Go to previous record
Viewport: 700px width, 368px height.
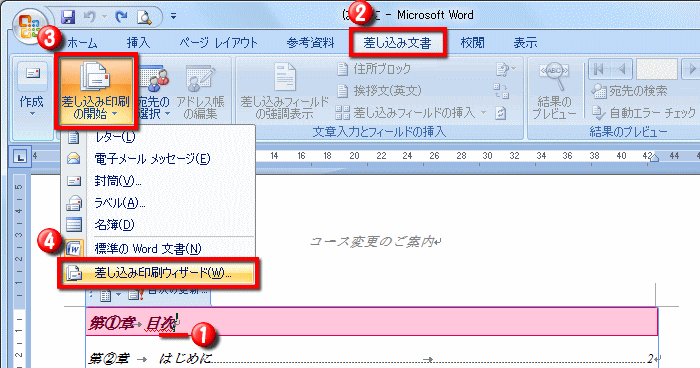(622, 69)
